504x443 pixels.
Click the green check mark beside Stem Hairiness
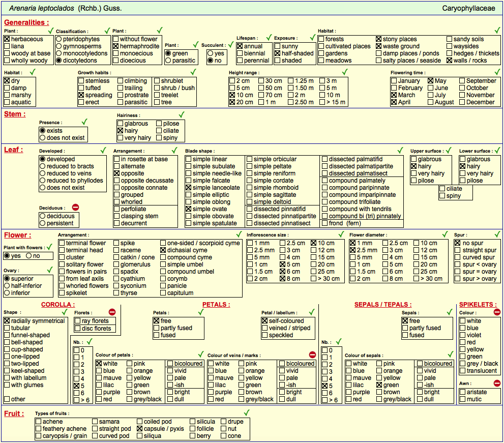[182, 115]
